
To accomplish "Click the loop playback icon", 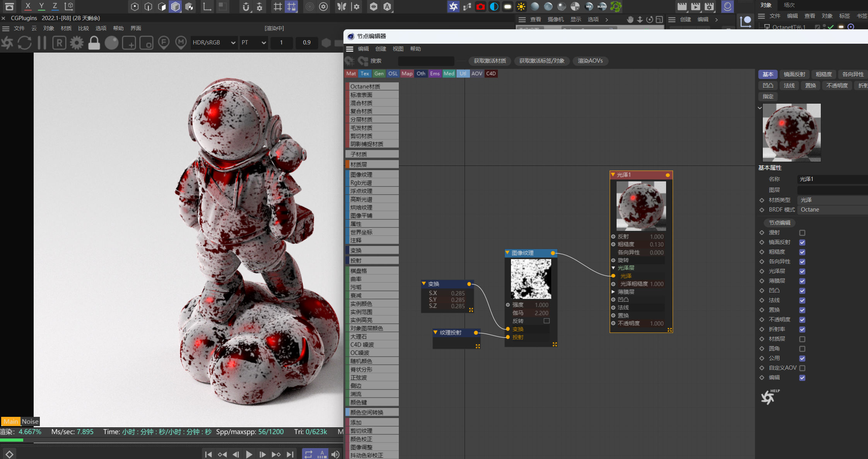I will pos(308,454).
